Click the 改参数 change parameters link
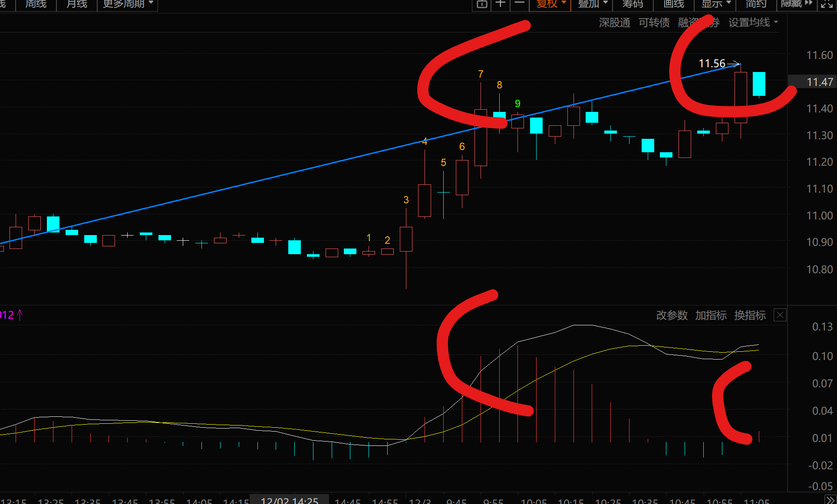The width and height of the screenshot is (837, 504). point(672,315)
